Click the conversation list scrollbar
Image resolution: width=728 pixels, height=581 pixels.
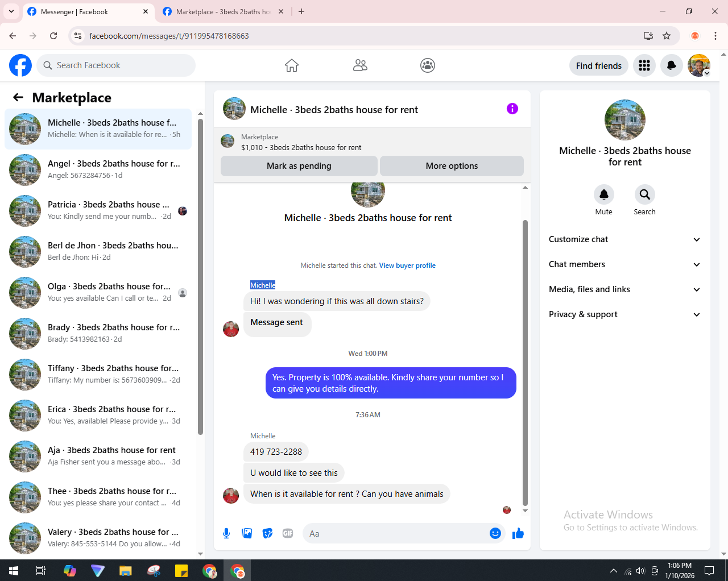(200, 277)
